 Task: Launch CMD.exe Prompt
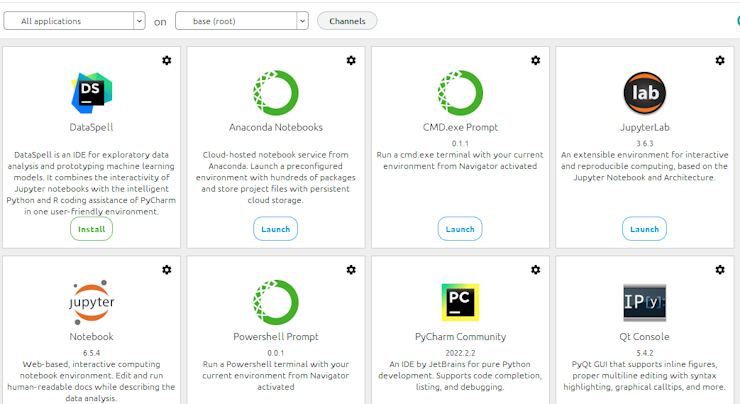tap(460, 229)
